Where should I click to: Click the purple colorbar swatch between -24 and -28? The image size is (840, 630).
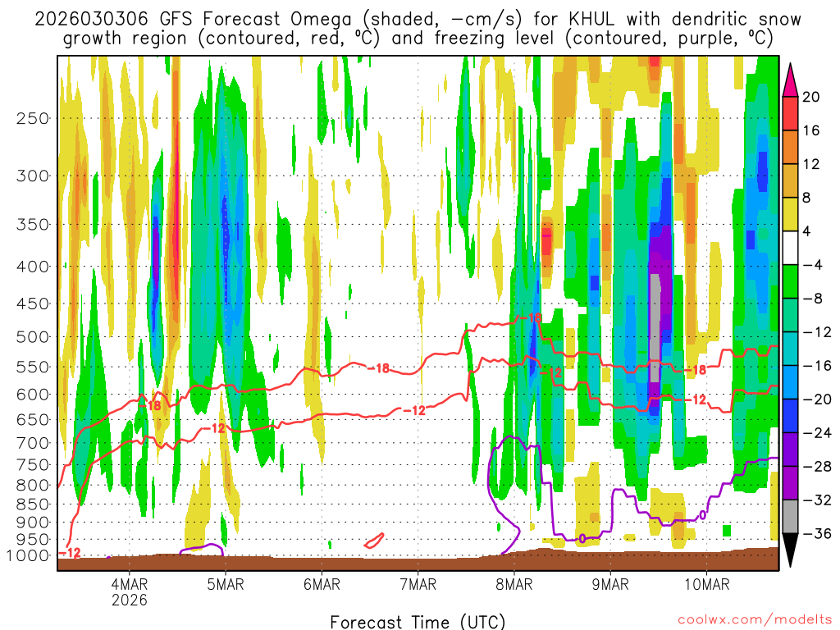pyautogui.click(x=790, y=450)
